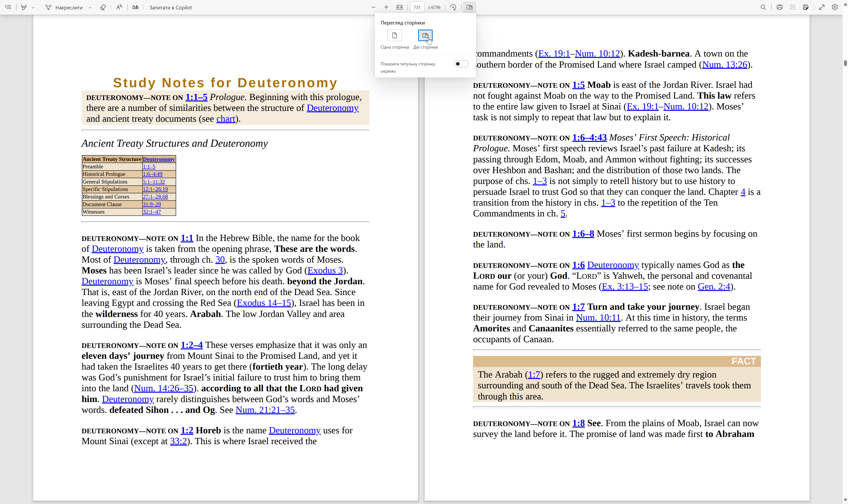This screenshot has width=848, height=504.
Task: Click the Preamble table cell
Action: tap(112, 166)
